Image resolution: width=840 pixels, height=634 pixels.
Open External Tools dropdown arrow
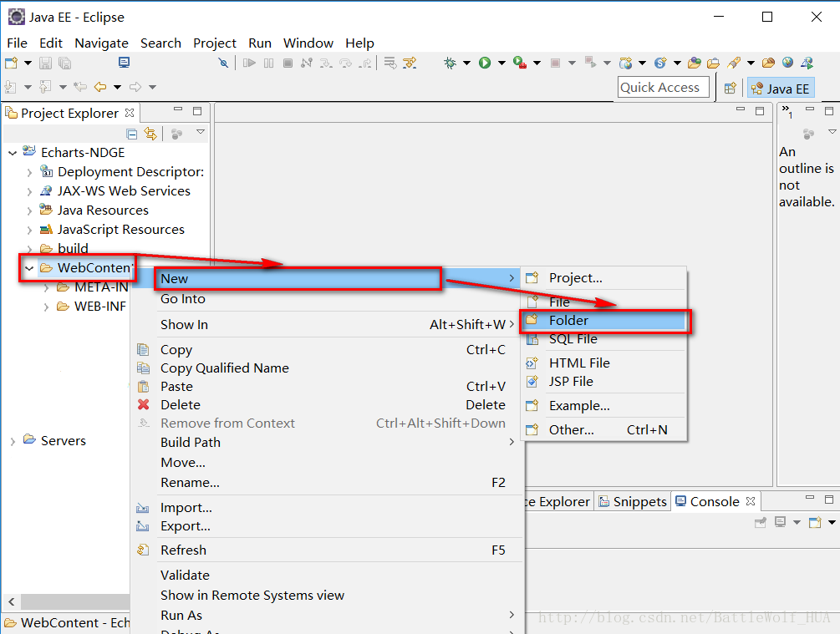coord(537,63)
